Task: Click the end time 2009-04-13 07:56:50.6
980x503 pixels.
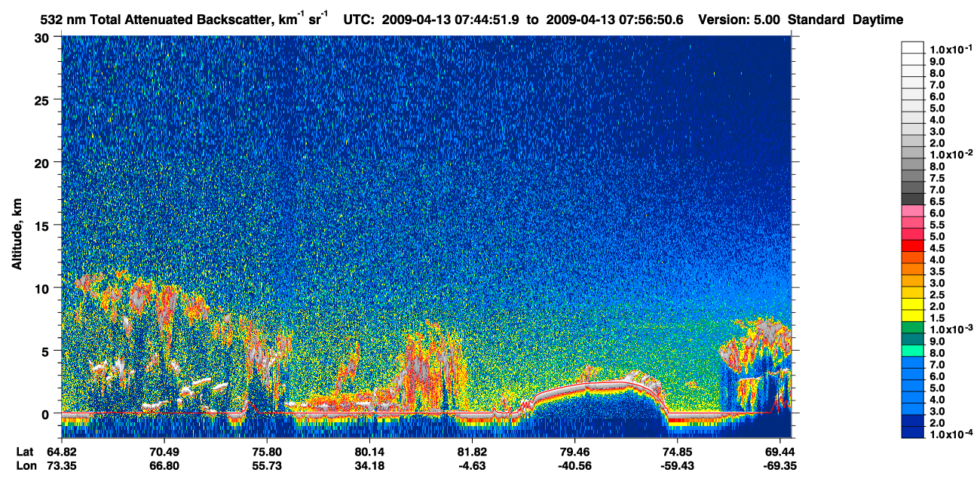Action: (614, 20)
